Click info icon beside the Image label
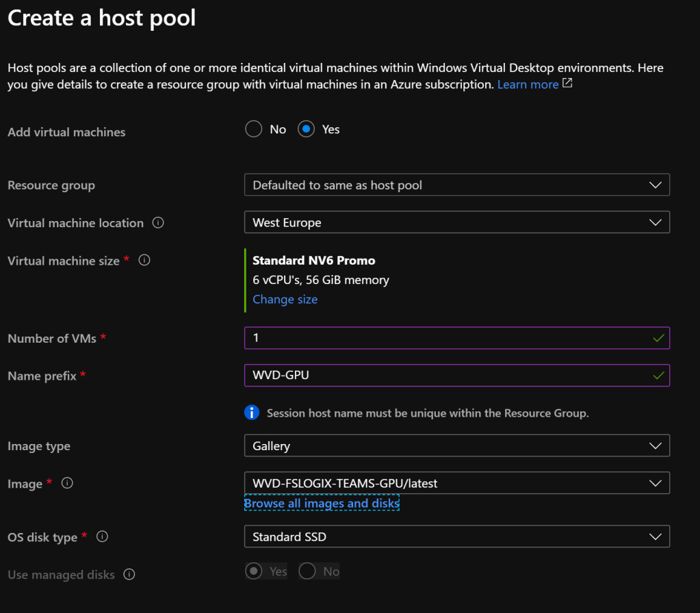 67,483
